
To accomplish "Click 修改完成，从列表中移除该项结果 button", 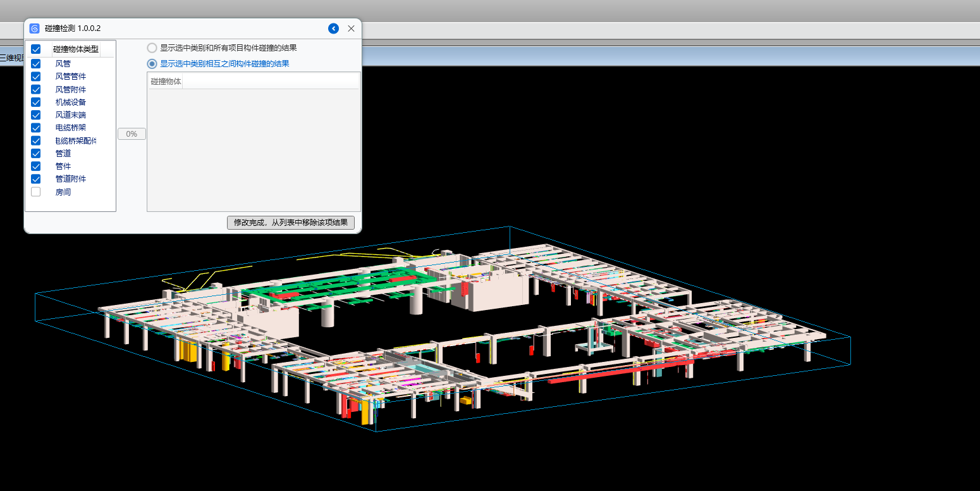I will tap(291, 223).
